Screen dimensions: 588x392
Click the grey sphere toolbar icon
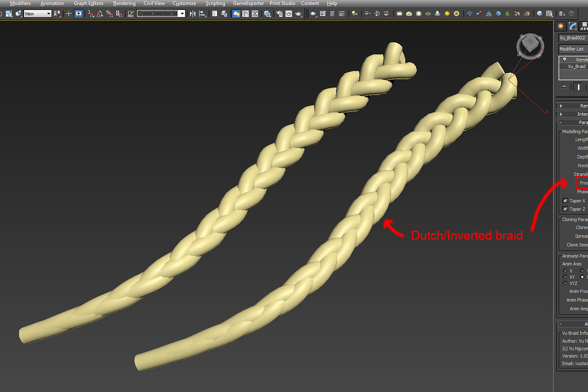coord(539,14)
